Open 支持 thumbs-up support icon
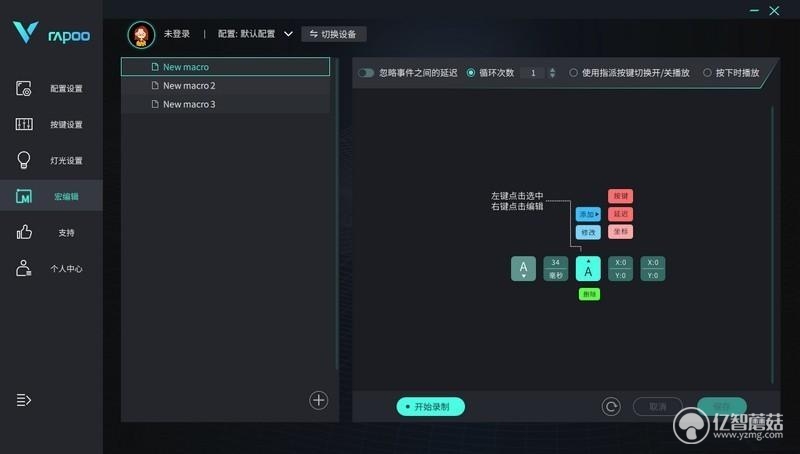The image size is (800, 454). pyautogui.click(x=23, y=233)
